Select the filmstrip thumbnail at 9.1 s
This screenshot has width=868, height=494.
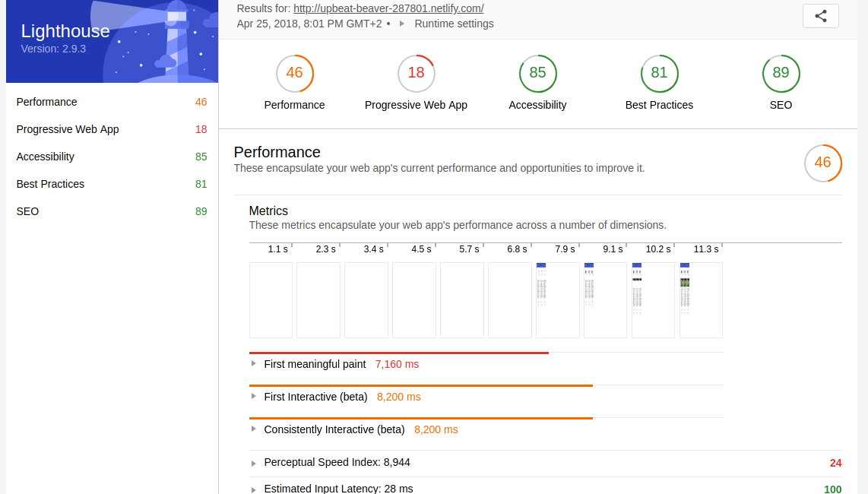pos(606,300)
